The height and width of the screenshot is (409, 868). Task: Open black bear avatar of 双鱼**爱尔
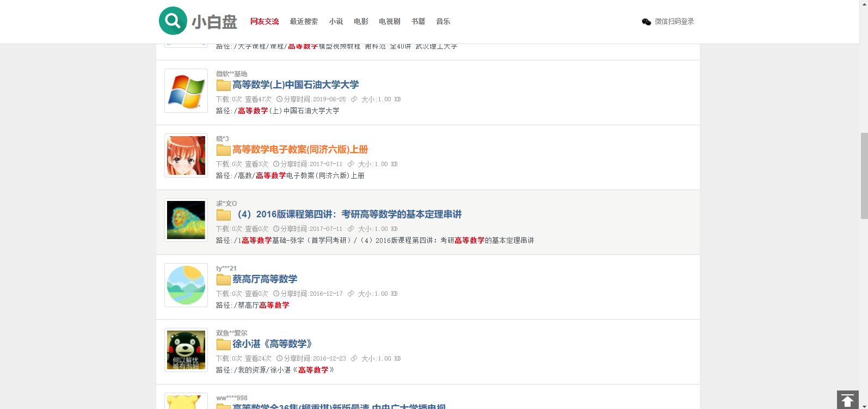[186, 350]
